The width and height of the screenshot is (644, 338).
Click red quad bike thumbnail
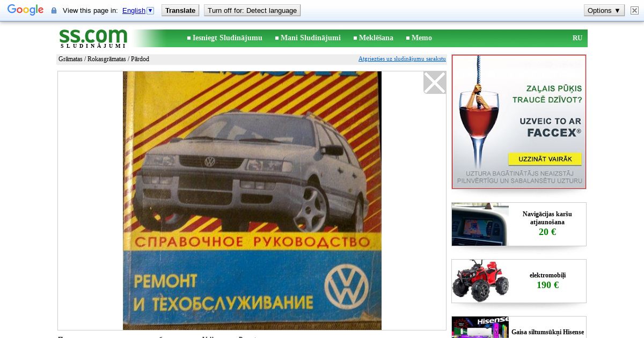480,281
